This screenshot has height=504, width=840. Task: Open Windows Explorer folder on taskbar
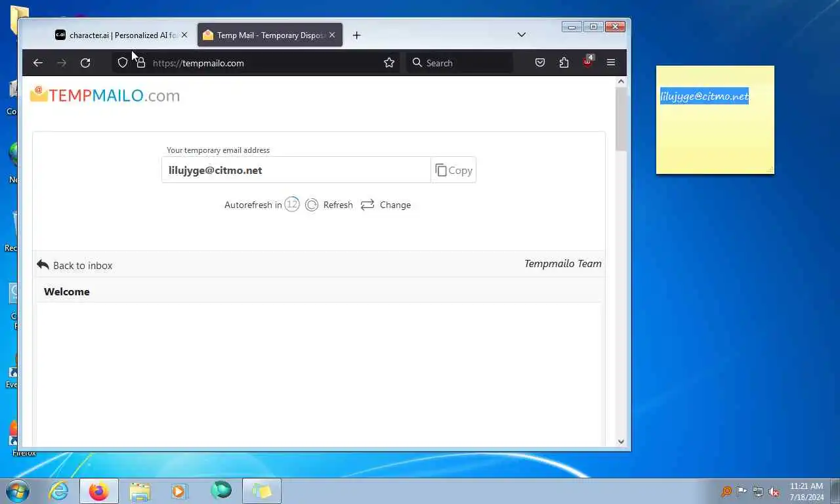pos(140,491)
